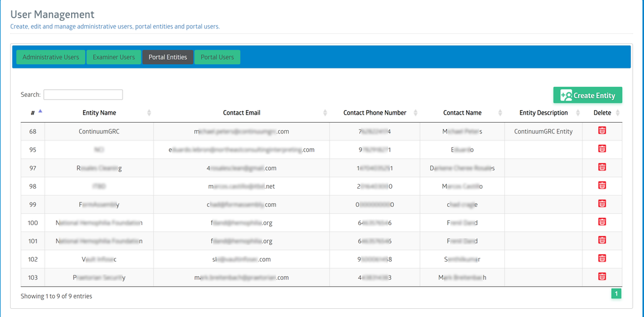Sort by Contact Email column header
This screenshot has height=317, width=644.
click(x=241, y=113)
